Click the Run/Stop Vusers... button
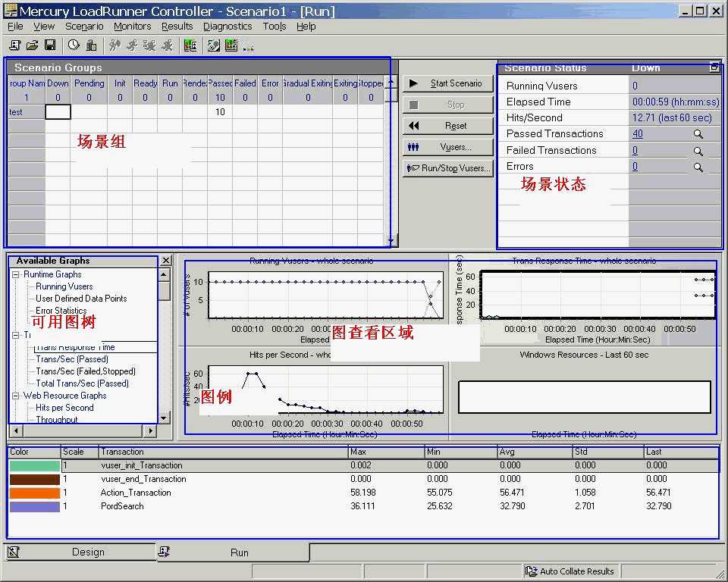The image size is (728, 582). click(x=447, y=168)
